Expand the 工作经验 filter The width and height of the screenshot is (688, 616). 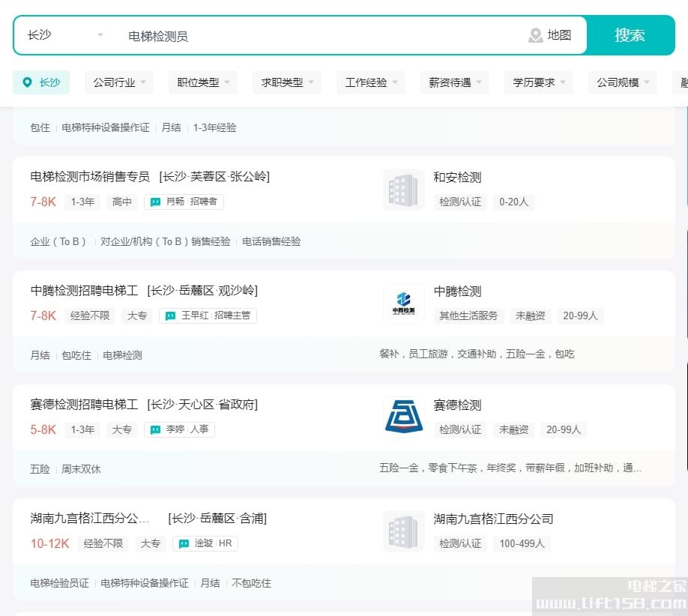click(x=371, y=82)
